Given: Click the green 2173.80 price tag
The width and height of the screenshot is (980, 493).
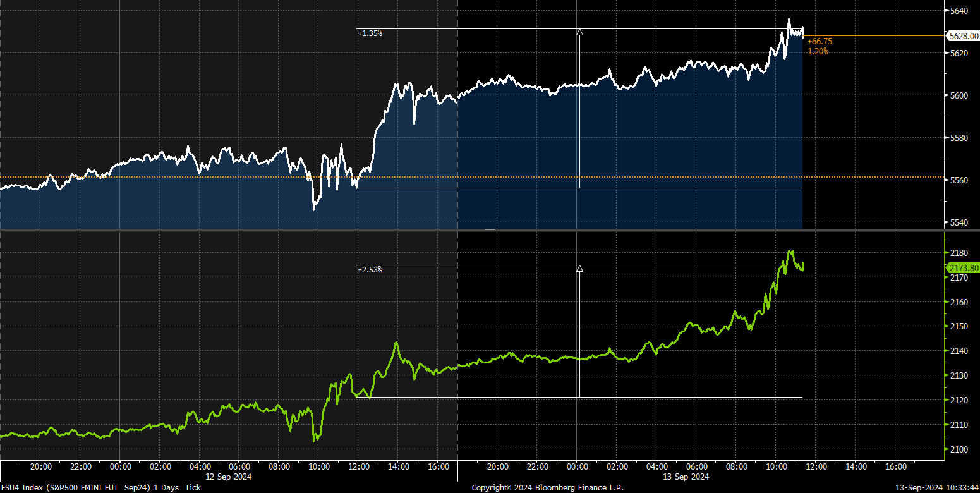Looking at the screenshot, I should pos(963,268).
